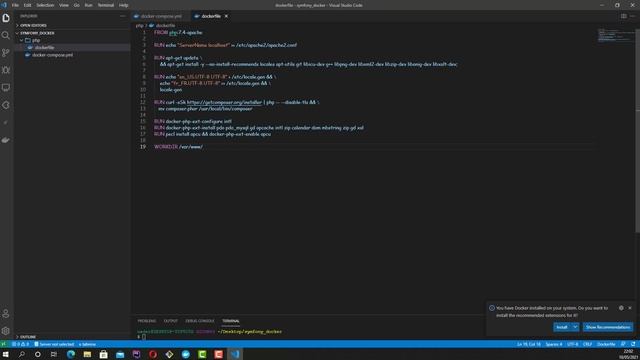Open Run and Debug view
The height and width of the screenshot is (360, 640).
click(x=6, y=70)
